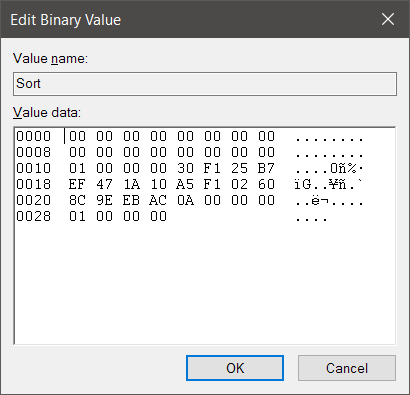This screenshot has height=395, width=410.
Task: Click hex byte EB in row 0020
Action: coord(131,200)
